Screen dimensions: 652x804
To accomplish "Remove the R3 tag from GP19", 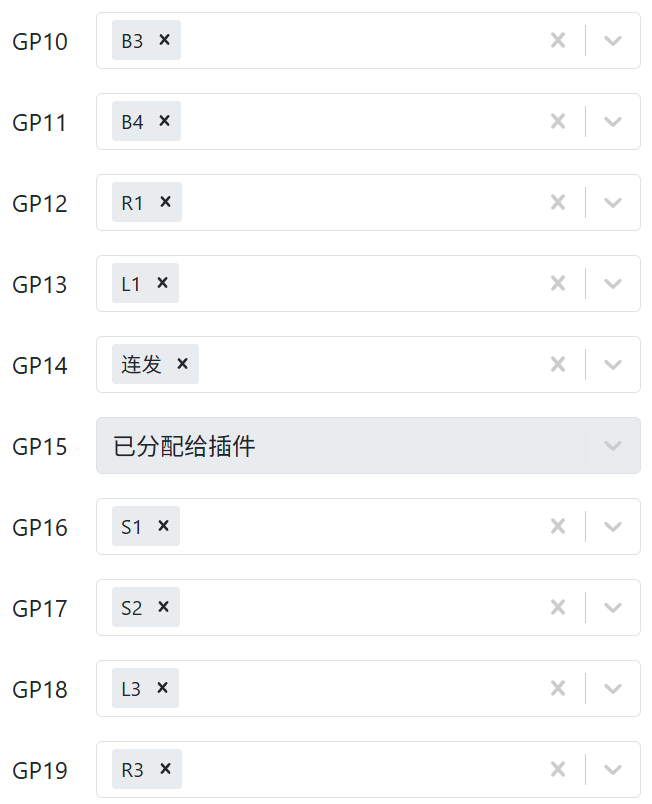I will tap(165, 769).
